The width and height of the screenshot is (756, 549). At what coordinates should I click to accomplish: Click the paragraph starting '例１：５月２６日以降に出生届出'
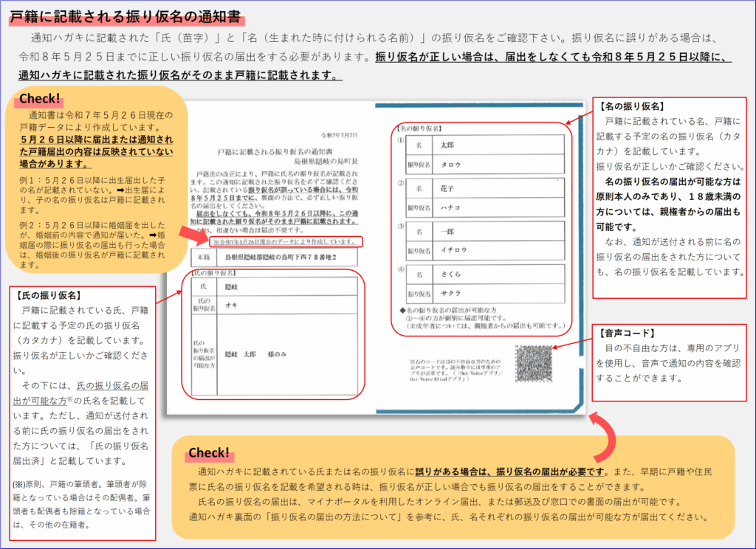tap(92, 195)
